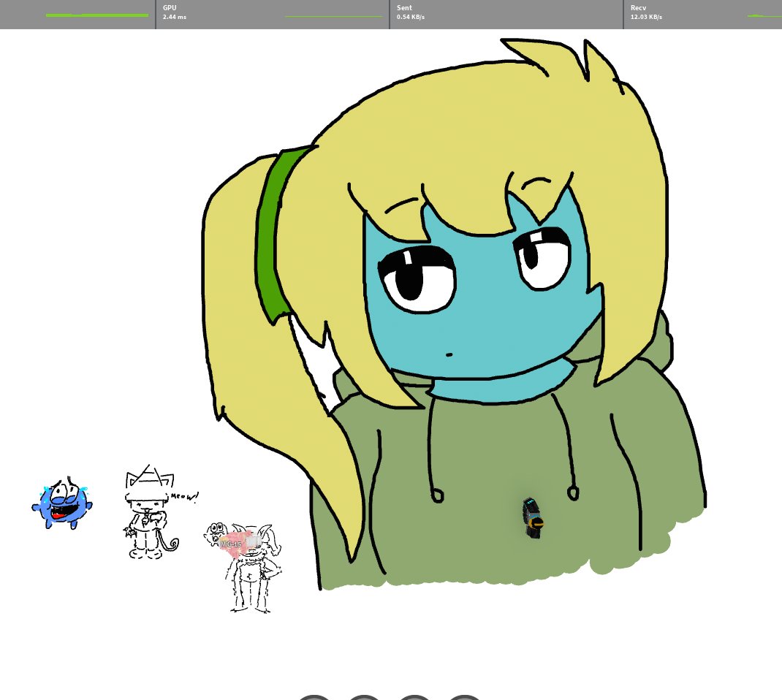Select the 12.03 KB/s received value

[x=646, y=17]
